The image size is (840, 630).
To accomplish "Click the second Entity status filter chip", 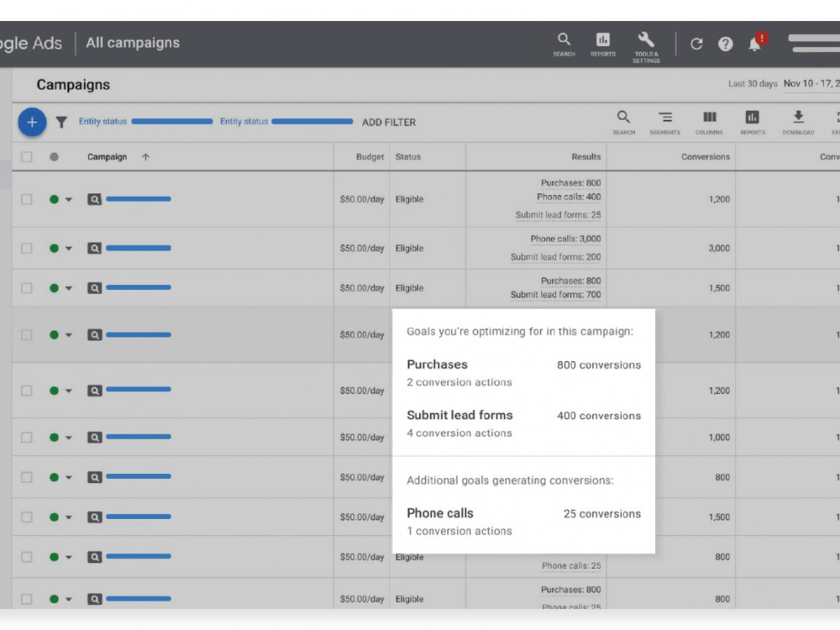I will 286,122.
